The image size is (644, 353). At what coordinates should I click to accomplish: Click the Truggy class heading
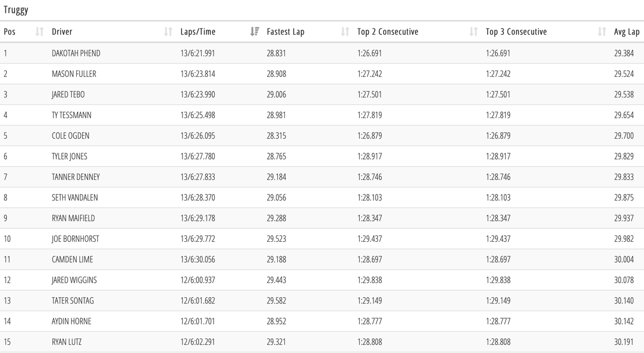[16, 10]
